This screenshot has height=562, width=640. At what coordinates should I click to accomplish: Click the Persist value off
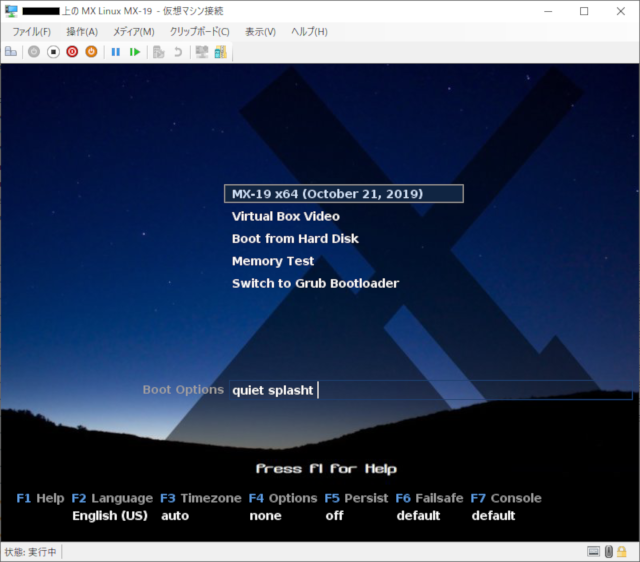coord(334,516)
